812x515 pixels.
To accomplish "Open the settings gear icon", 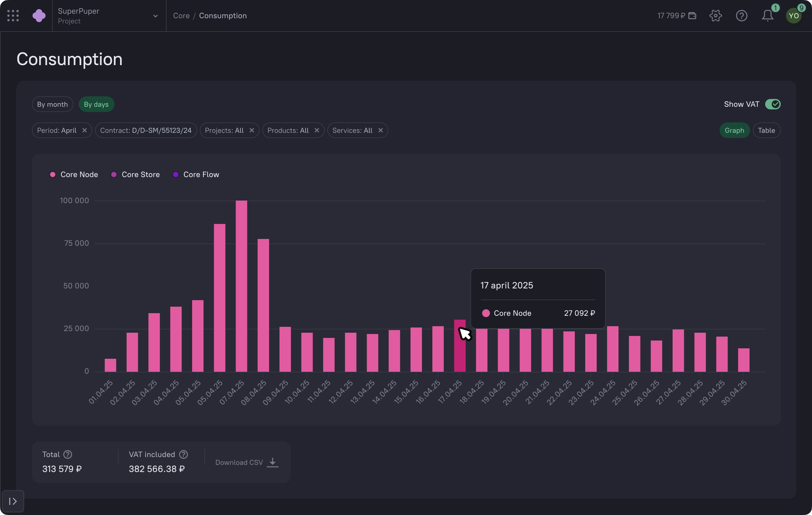I will click(x=715, y=16).
